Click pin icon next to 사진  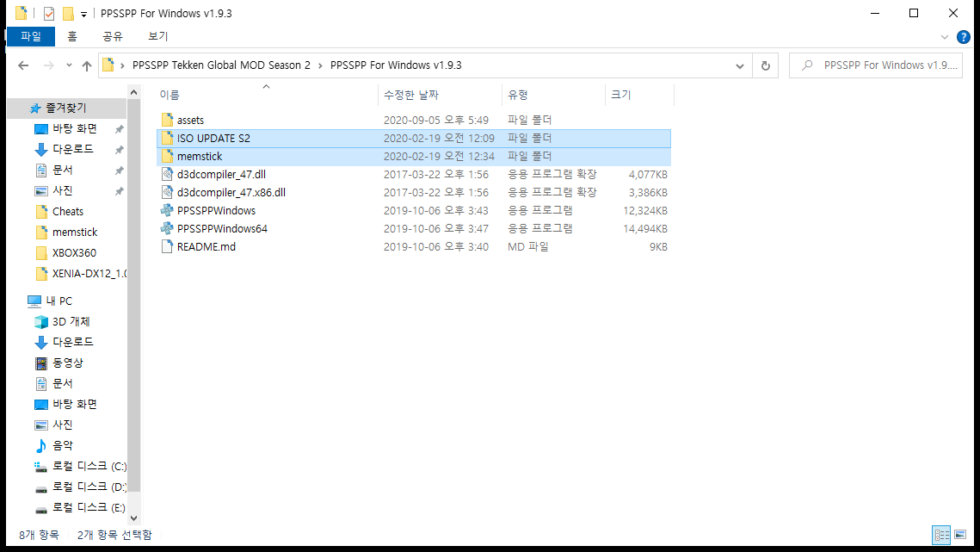tap(119, 191)
